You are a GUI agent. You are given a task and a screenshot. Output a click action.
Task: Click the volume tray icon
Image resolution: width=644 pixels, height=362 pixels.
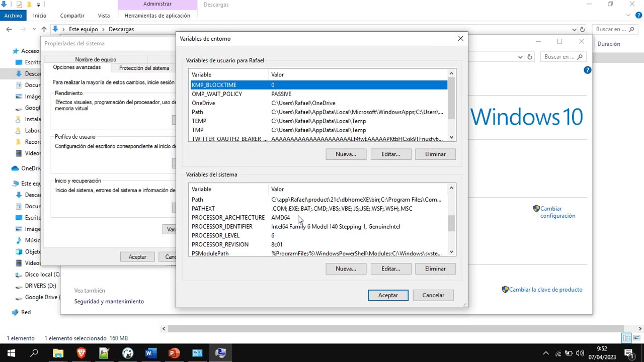(580, 353)
